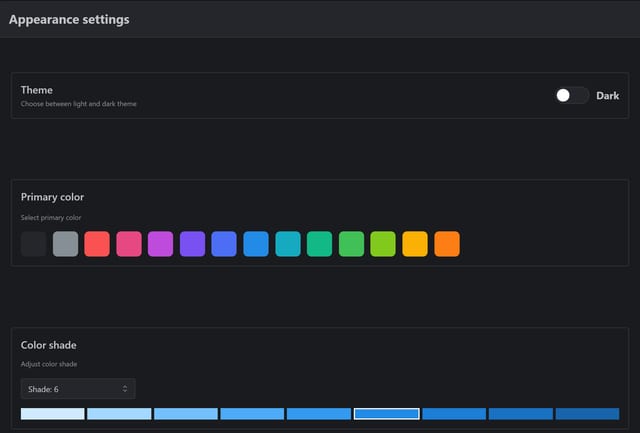640x433 pixels.
Task: Click 'Choose between light and dark theme' text
Action: pyautogui.click(x=78, y=104)
